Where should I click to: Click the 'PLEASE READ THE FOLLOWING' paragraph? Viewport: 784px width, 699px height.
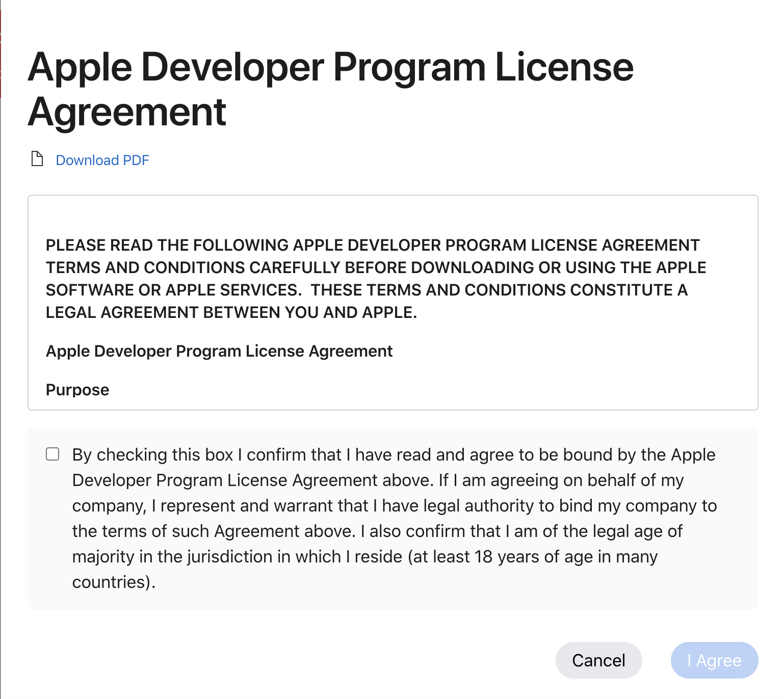(x=376, y=279)
